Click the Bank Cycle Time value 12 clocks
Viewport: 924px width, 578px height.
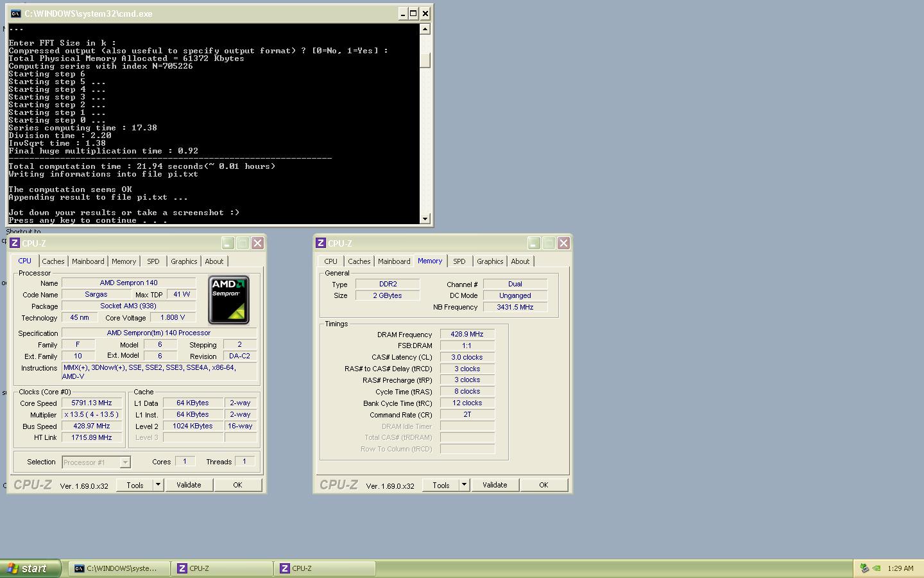point(467,403)
